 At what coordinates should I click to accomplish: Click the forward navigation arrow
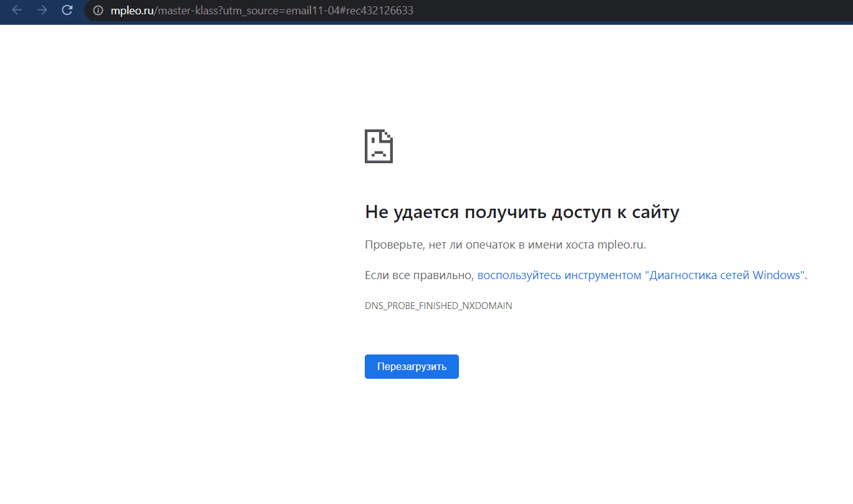tap(42, 11)
